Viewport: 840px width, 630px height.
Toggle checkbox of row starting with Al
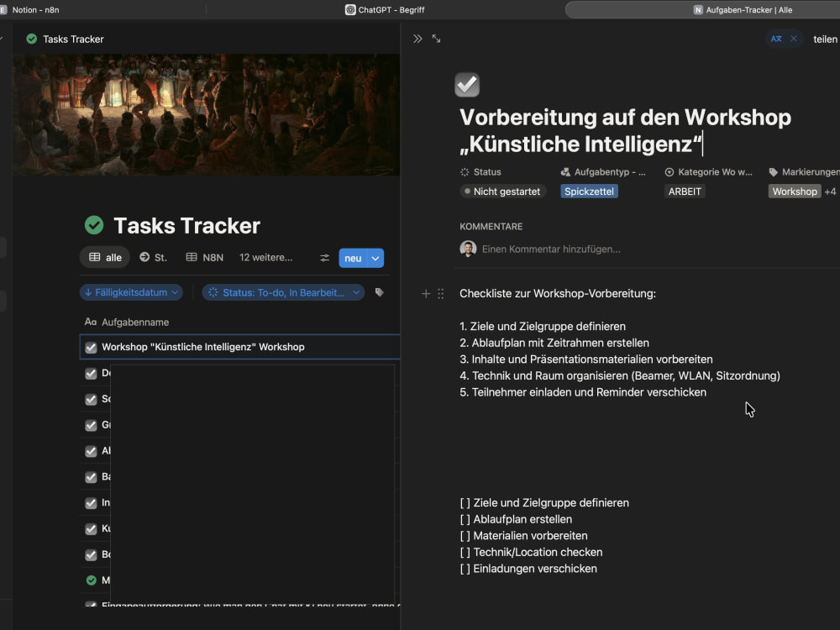pos(91,452)
